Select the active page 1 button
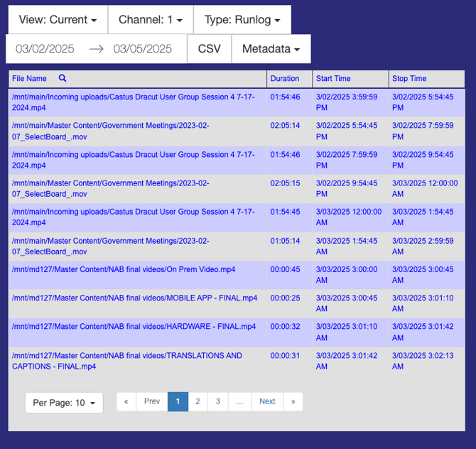This screenshot has height=449, width=476. tap(178, 401)
